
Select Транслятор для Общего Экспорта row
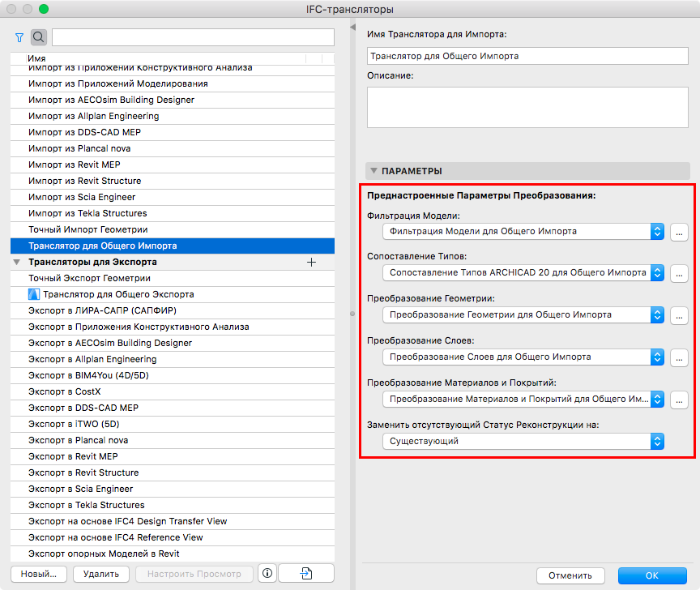(173, 294)
